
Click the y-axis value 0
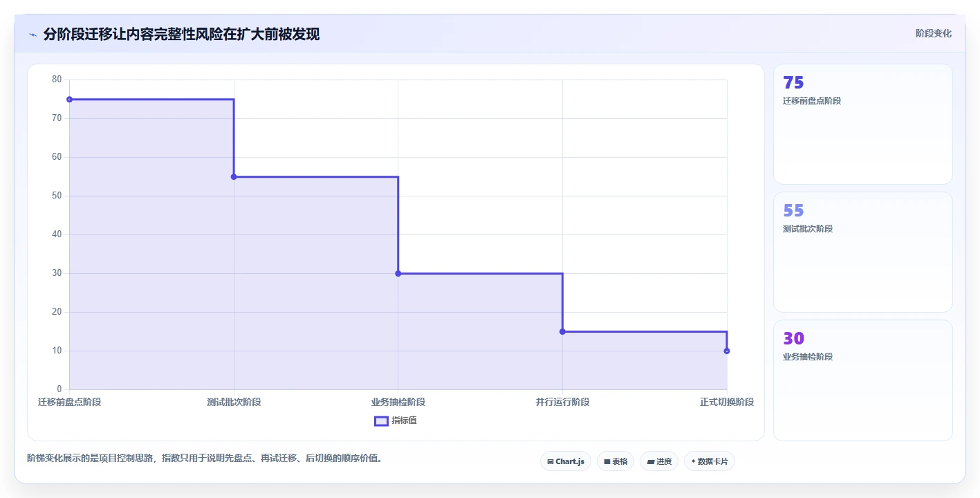point(59,389)
